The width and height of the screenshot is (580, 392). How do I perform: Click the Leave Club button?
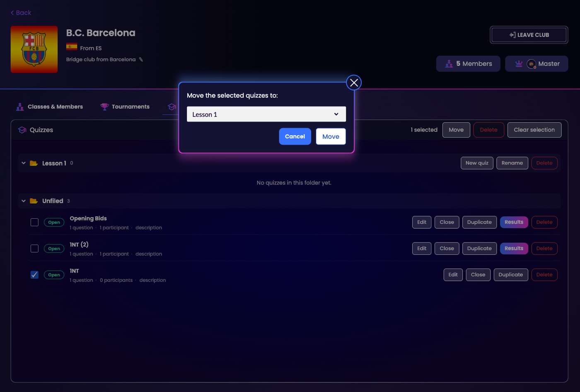[x=529, y=35]
